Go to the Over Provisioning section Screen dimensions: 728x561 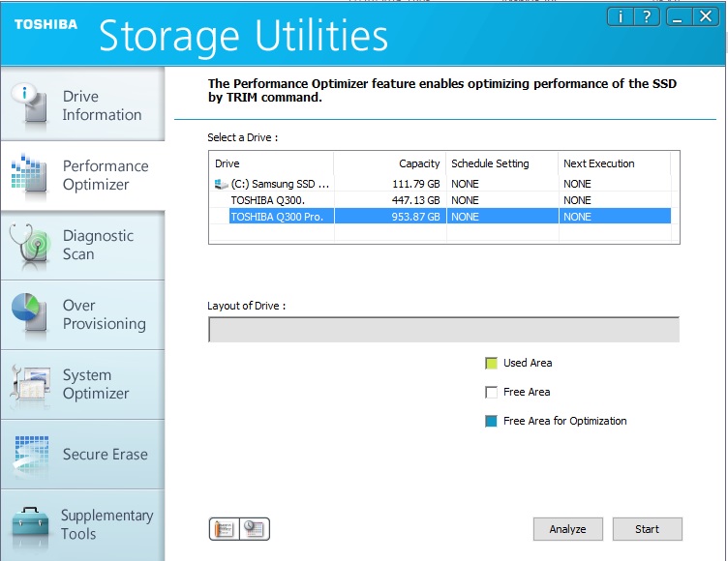tap(82, 314)
